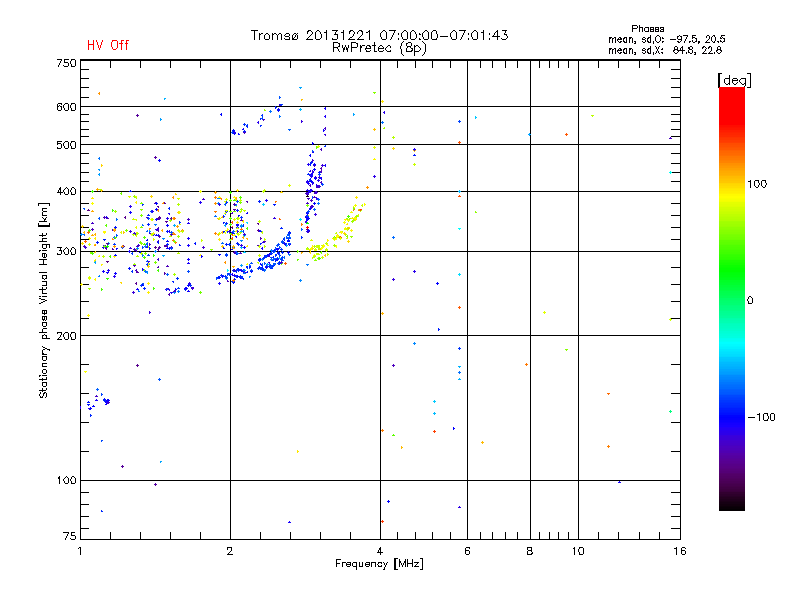Click frequency axis label 6
800x600 pixels.
(x=467, y=551)
